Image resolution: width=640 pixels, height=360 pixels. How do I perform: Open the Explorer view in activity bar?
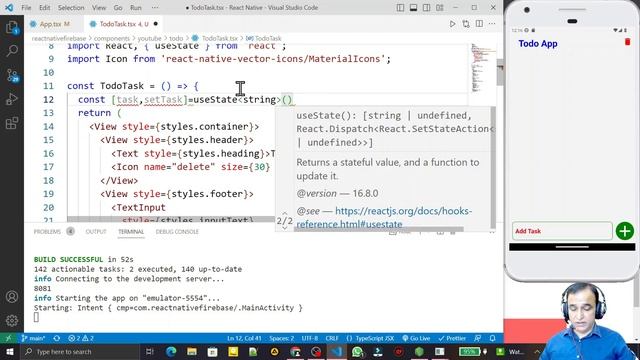(x=12, y=28)
